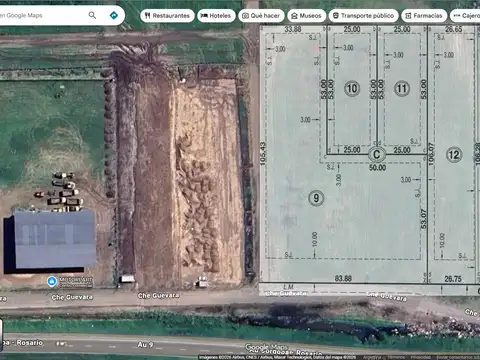Click the 50.00 dimension label
The image size is (480, 360).
[x=377, y=168]
